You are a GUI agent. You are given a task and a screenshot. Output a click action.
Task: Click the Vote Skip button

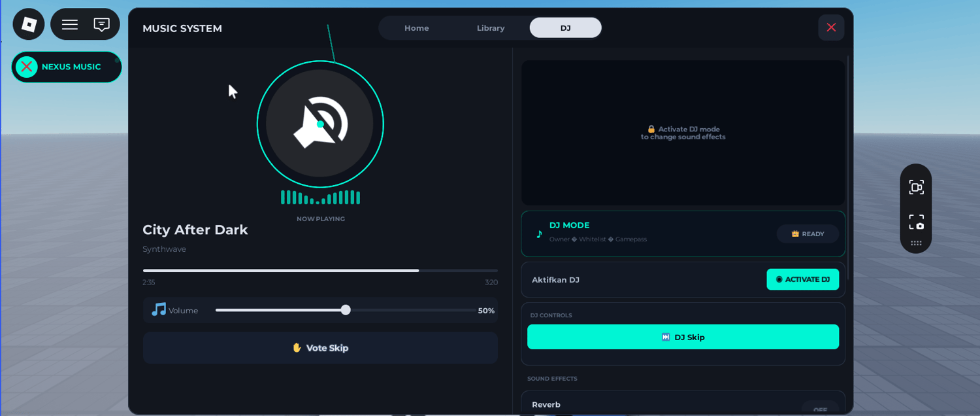pos(320,348)
